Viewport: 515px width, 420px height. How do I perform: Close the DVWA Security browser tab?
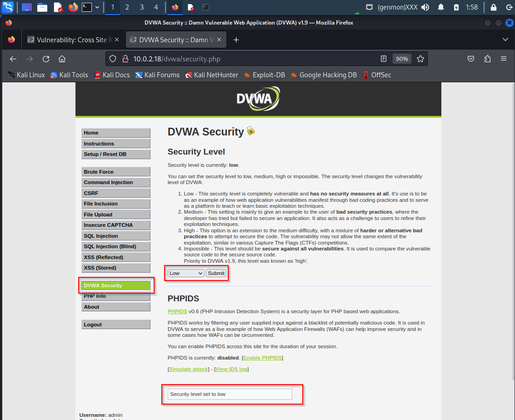[x=219, y=40]
